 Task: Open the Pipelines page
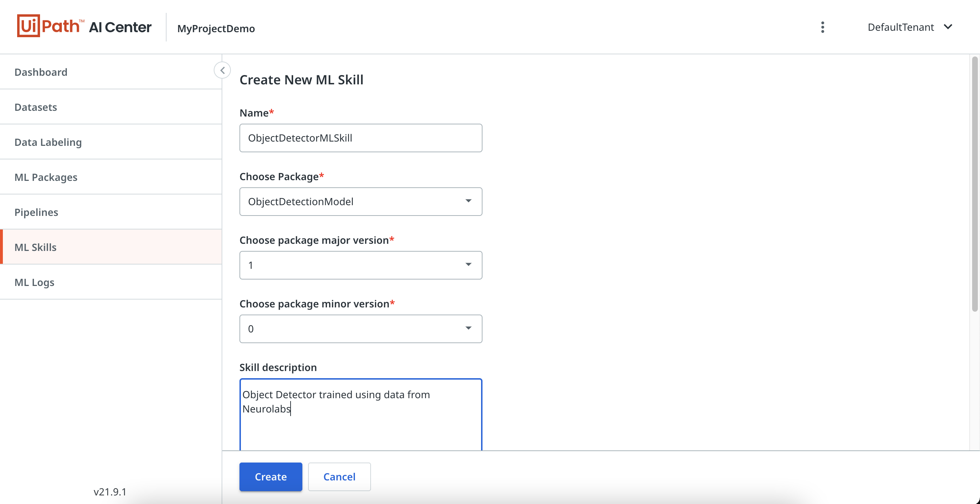111,212
